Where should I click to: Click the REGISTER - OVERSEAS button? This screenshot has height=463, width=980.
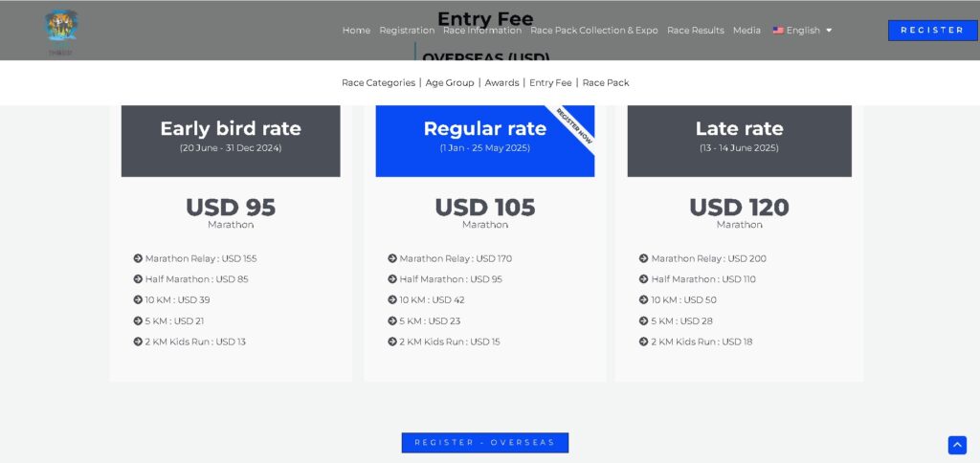pos(485,442)
